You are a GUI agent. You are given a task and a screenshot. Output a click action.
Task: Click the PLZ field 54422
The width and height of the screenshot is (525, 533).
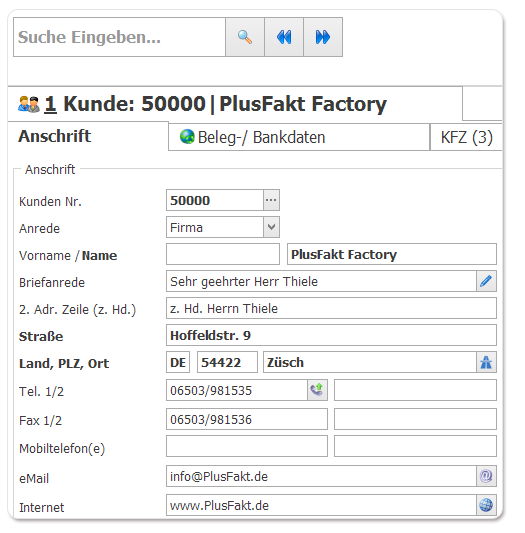(x=227, y=362)
